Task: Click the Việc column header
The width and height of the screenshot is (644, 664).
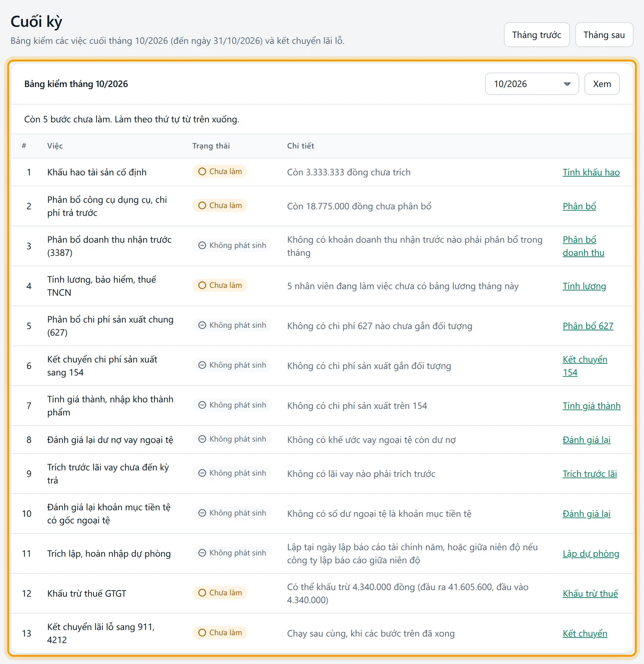Action: tap(55, 146)
